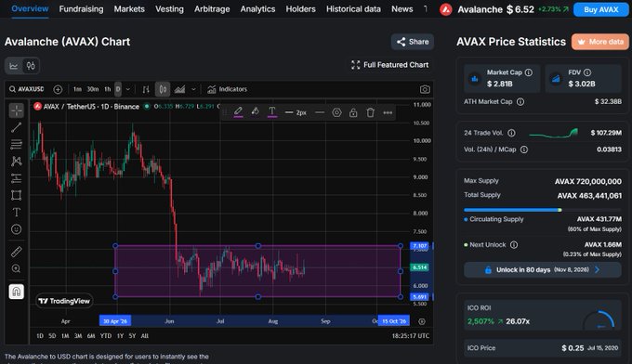Change drawing border color with the pencil icon
The height and width of the screenshot is (364, 632).
(x=238, y=112)
